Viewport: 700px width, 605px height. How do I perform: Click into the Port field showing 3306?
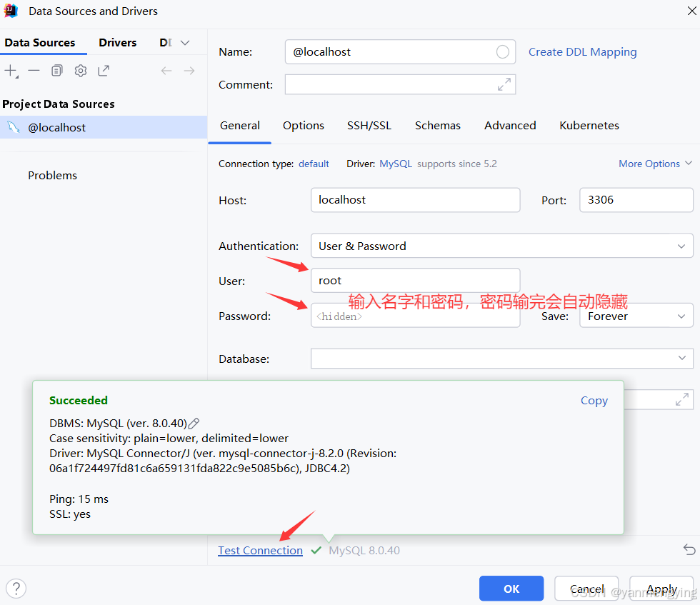636,199
